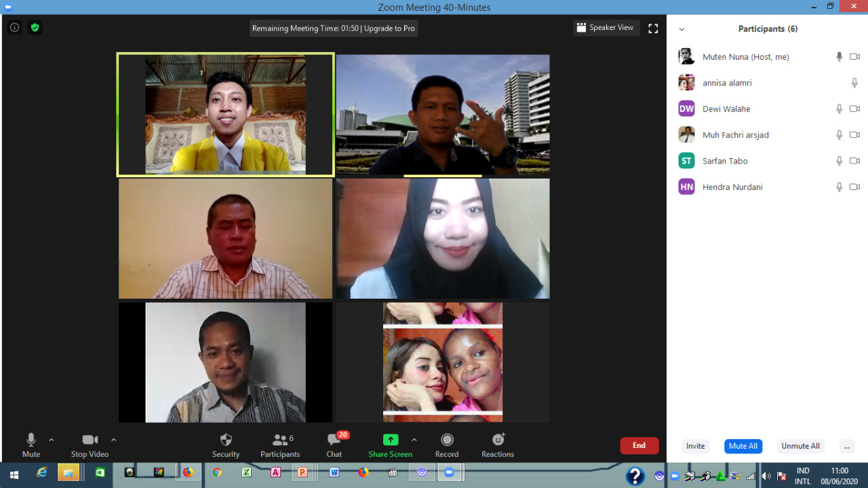Image resolution: width=868 pixels, height=488 pixels.
Task: Click the Mute All button
Action: coord(743,446)
